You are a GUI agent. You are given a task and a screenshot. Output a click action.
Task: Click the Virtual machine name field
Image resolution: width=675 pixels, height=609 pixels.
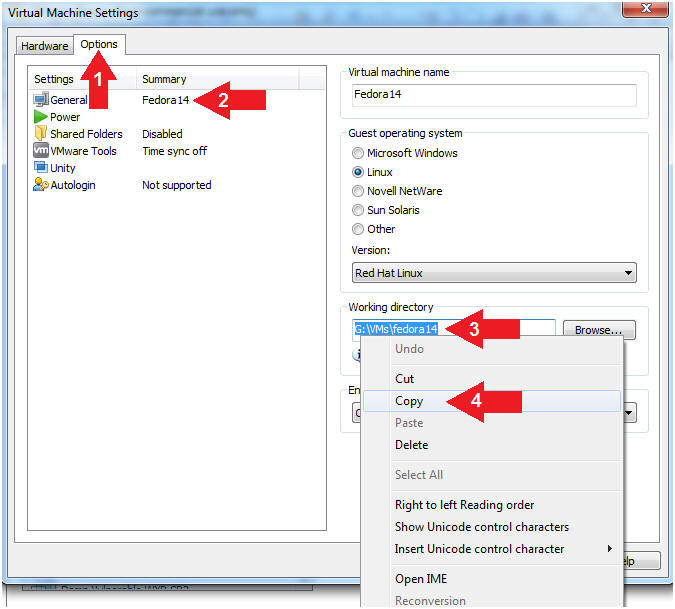click(494, 95)
